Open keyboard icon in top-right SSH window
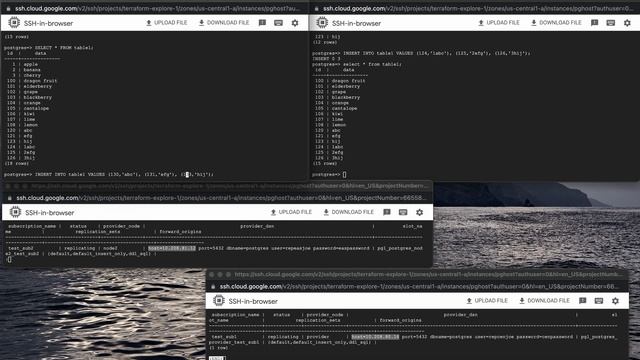The height and width of the screenshot is (360, 640). (x=611, y=23)
